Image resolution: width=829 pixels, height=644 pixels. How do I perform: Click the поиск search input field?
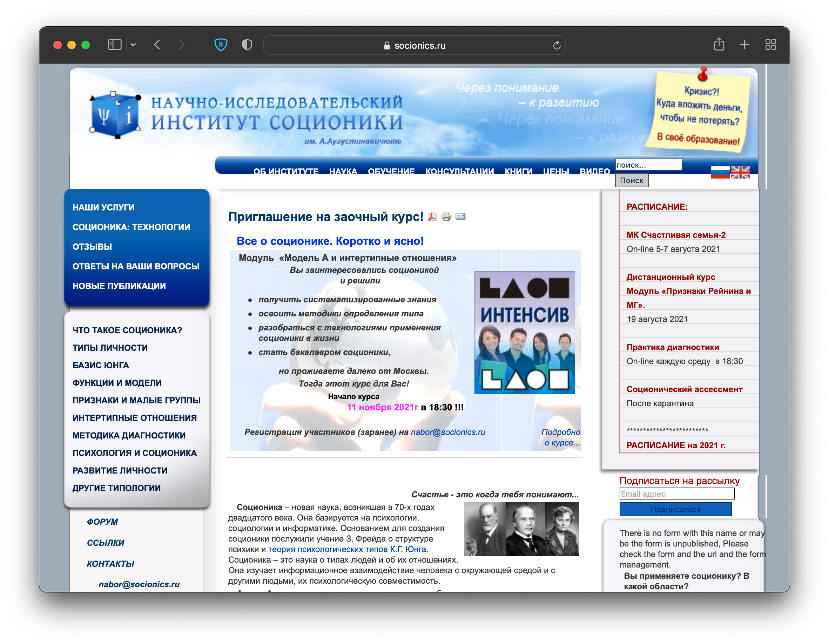[648, 165]
